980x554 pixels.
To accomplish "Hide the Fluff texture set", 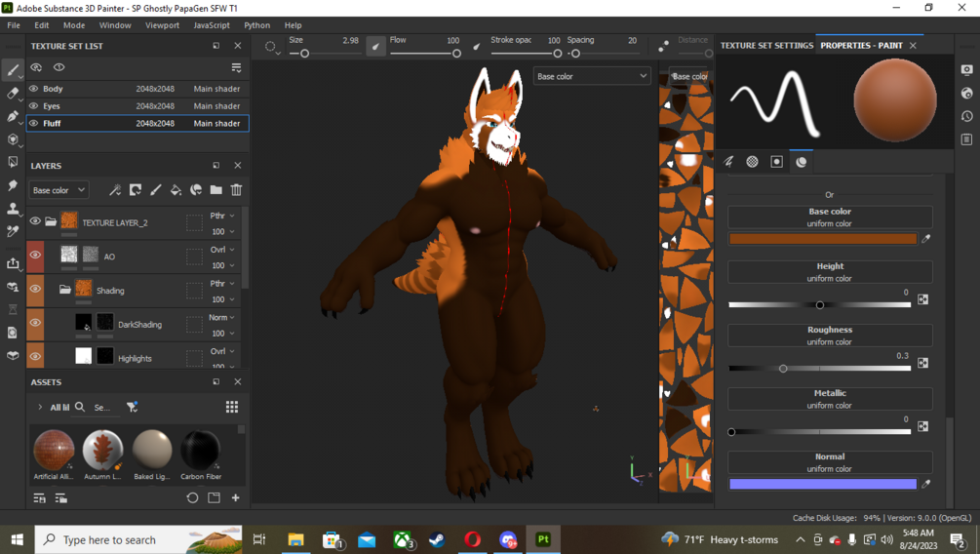I will coord(34,123).
